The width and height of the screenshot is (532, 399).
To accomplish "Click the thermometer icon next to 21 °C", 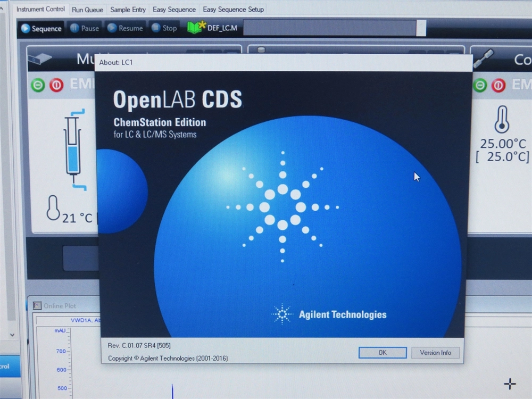I will [x=53, y=207].
